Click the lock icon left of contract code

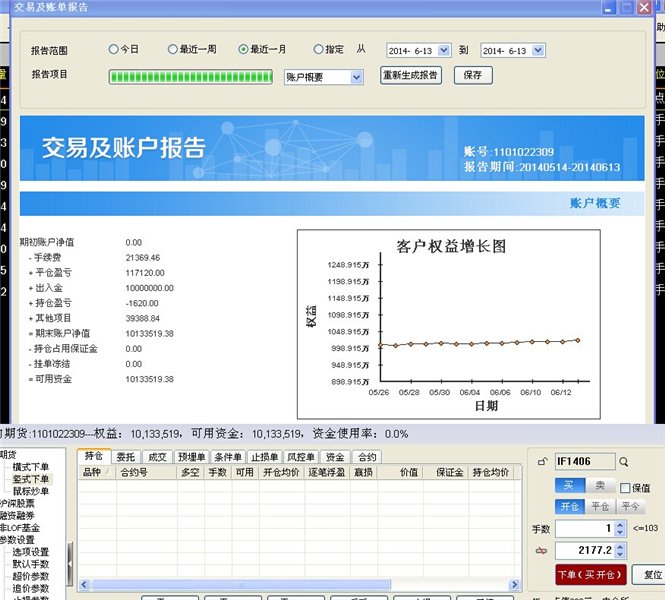[543, 462]
